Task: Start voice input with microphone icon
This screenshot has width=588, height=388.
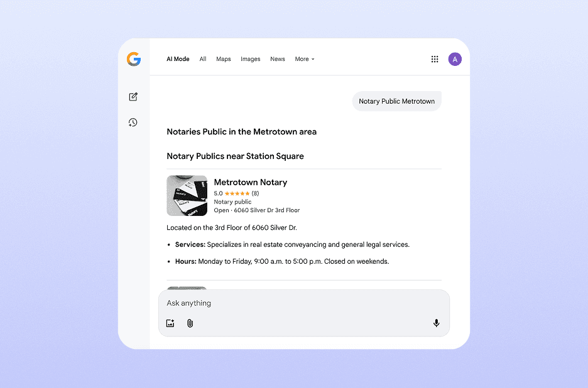Action: [436, 323]
